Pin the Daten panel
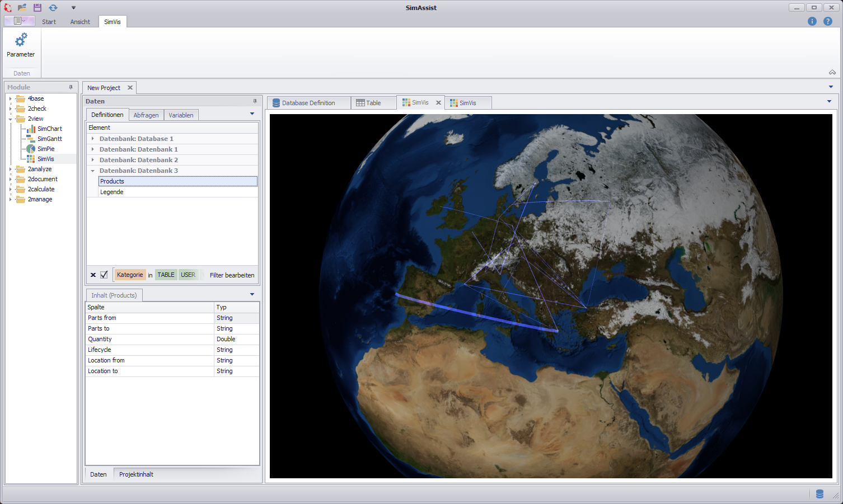Screen dimensions: 843x504 255,101
